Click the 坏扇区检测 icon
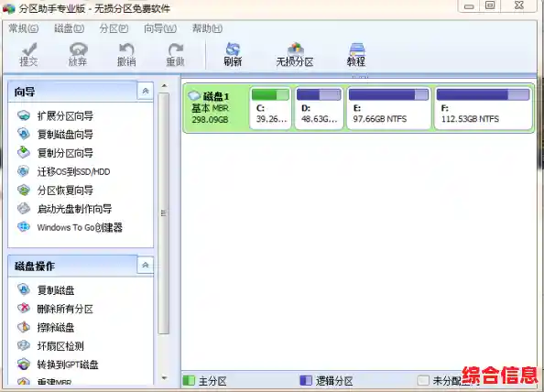The image size is (544, 392). 24,345
